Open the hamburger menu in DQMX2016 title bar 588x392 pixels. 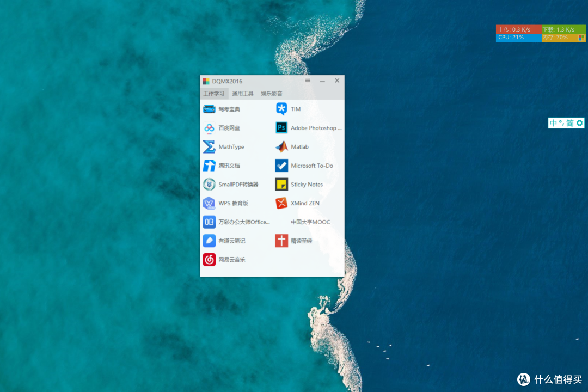pyautogui.click(x=308, y=81)
